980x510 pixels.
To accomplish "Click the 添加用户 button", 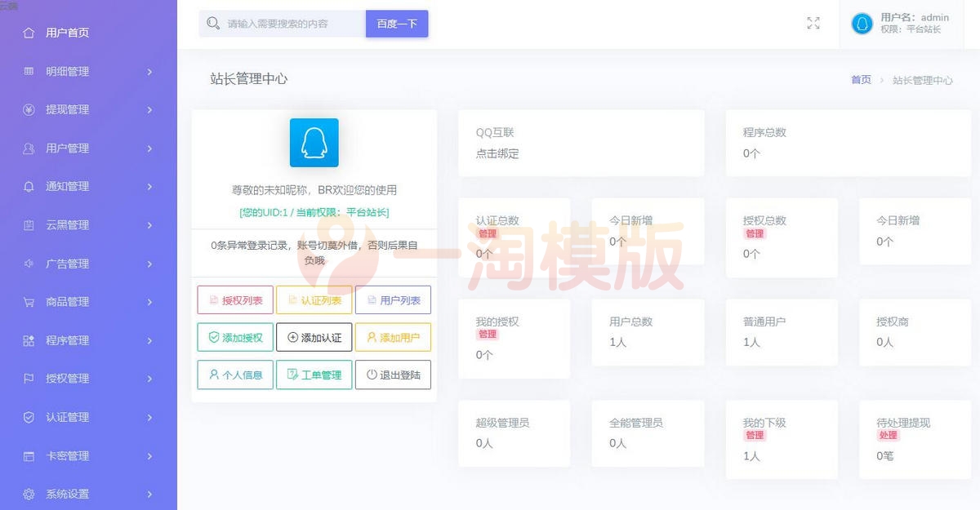I will point(393,337).
